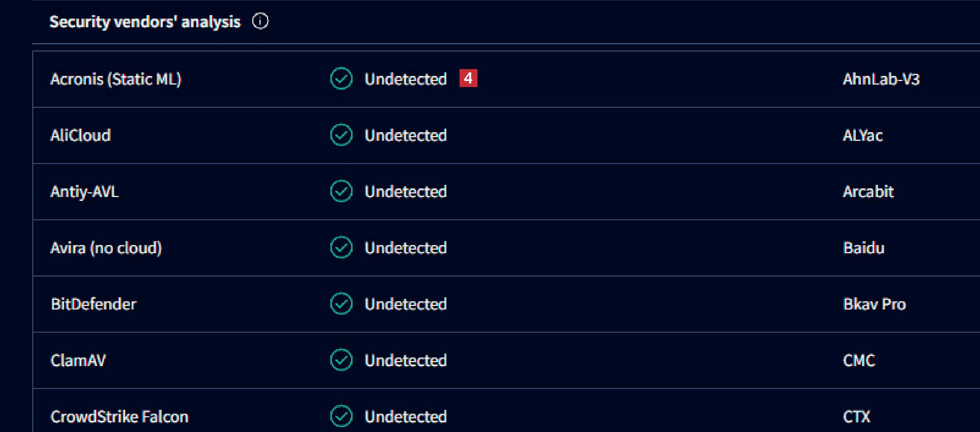
Task: Click the Arcabit vendor entry
Action: [868, 191]
